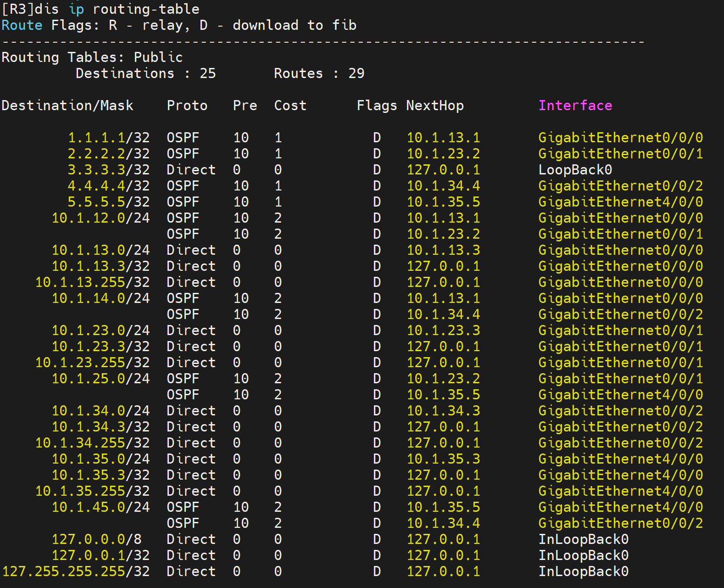This screenshot has height=588, width=724.
Task: Click destination 10.1.12.0/24 entry
Action: click(x=100, y=218)
